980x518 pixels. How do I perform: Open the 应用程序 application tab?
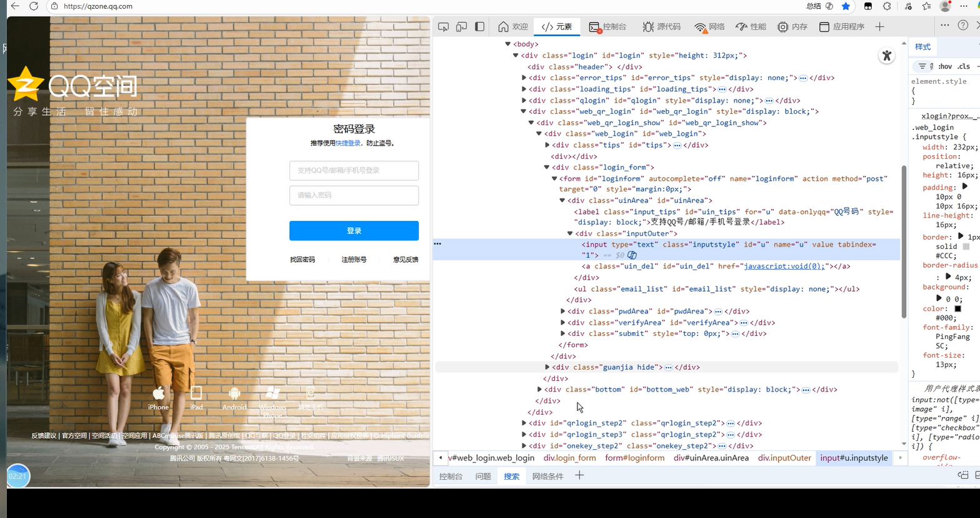click(x=842, y=27)
